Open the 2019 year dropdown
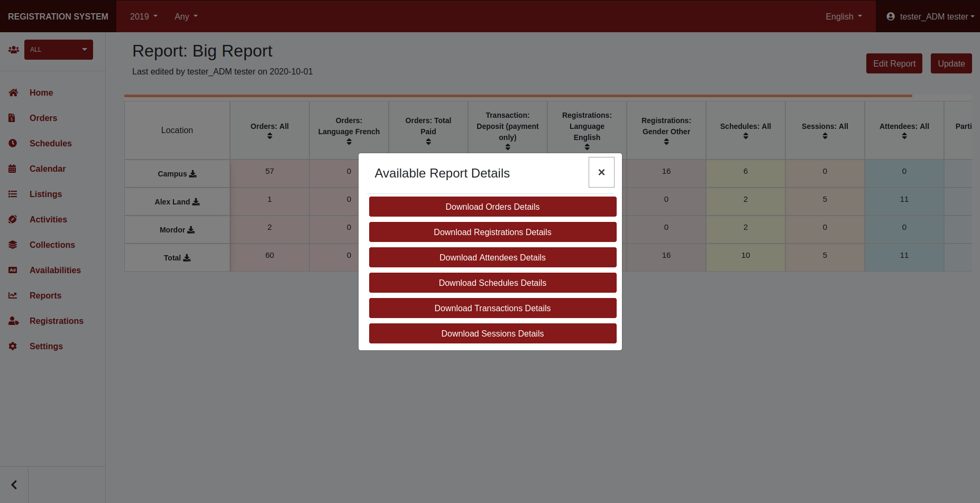This screenshot has width=980, height=503. [143, 16]
